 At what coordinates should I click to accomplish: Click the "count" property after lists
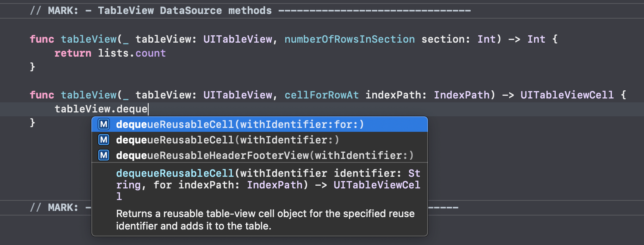pyautogui.click(x=151, y=53)
